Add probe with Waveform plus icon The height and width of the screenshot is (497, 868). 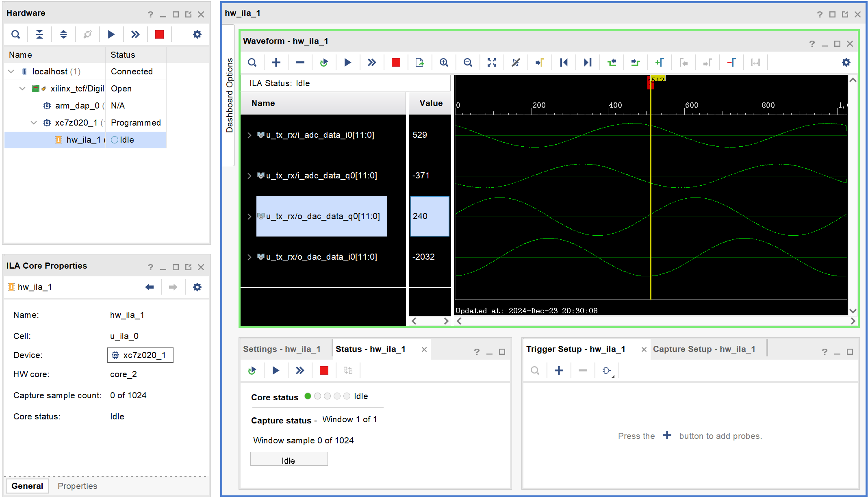click(x=276, y=63)
